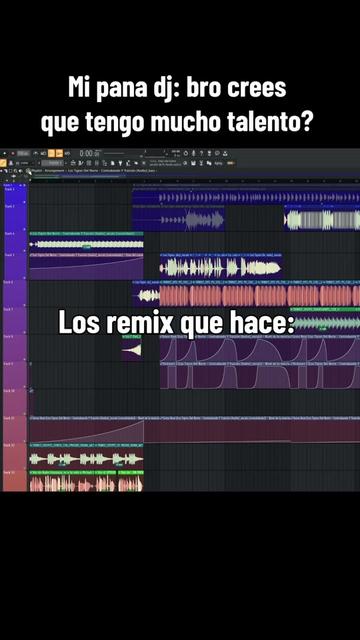Select the Track 1 header label

(9, 189)
